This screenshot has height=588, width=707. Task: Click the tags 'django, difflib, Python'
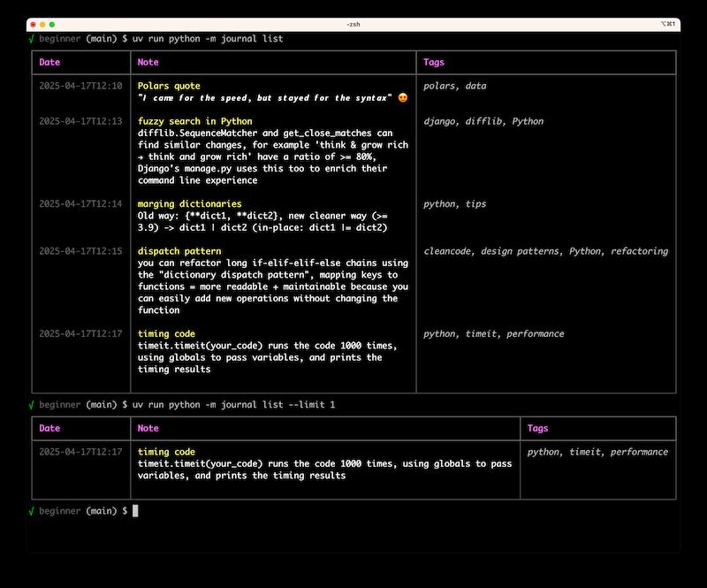(483, 121)
